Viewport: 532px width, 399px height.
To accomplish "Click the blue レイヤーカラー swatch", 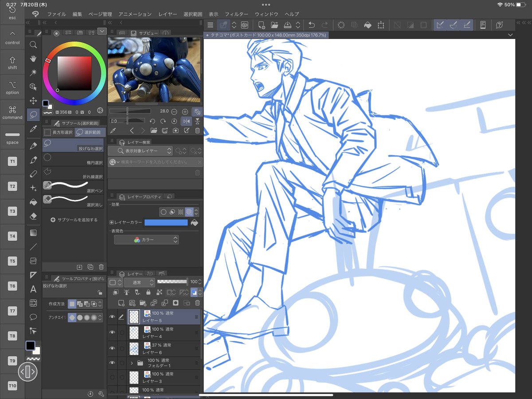I will pos(166,222).
